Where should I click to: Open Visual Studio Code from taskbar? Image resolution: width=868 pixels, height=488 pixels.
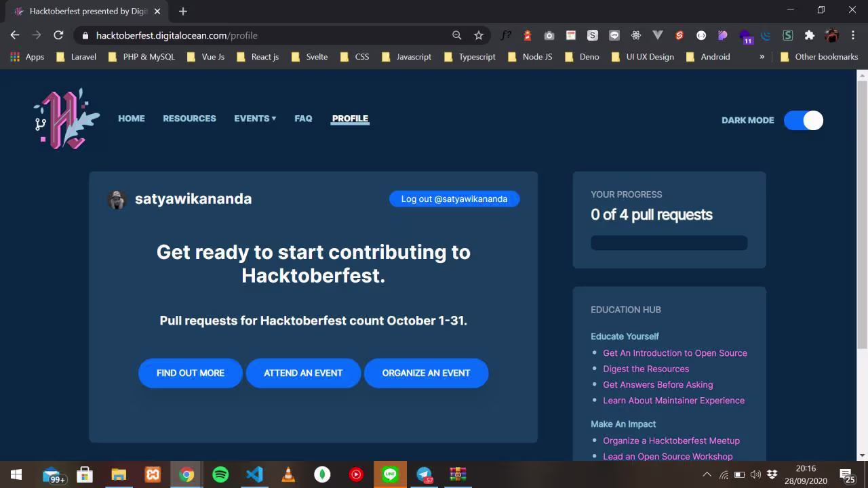[x=254, y=474]
